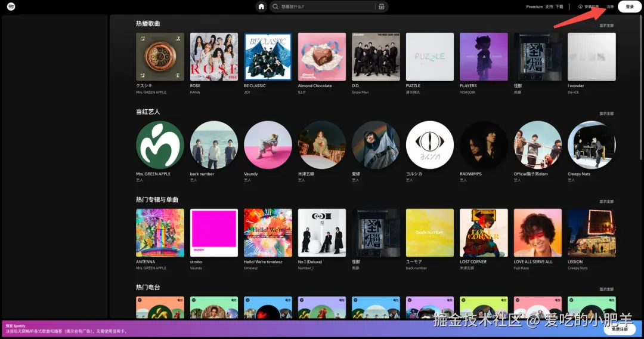
Task: Show all under 热门专辑与单曲
Action: click(x=606, y=201)
